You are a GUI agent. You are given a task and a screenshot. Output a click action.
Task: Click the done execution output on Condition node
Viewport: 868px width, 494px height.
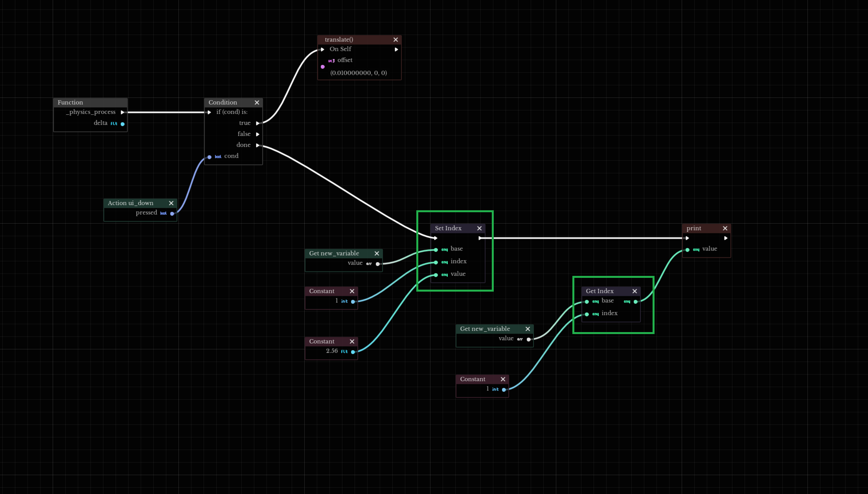click(x=258, y=145)
